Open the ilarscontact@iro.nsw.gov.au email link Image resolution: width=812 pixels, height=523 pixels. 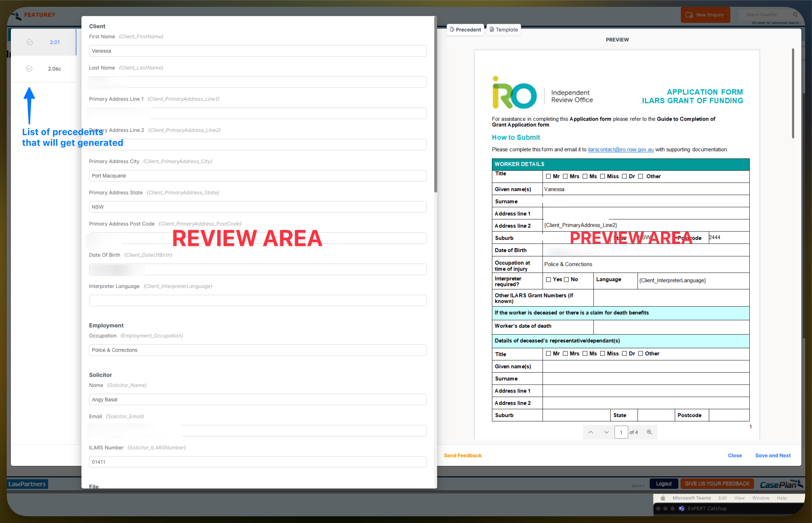tap(621, 150)
